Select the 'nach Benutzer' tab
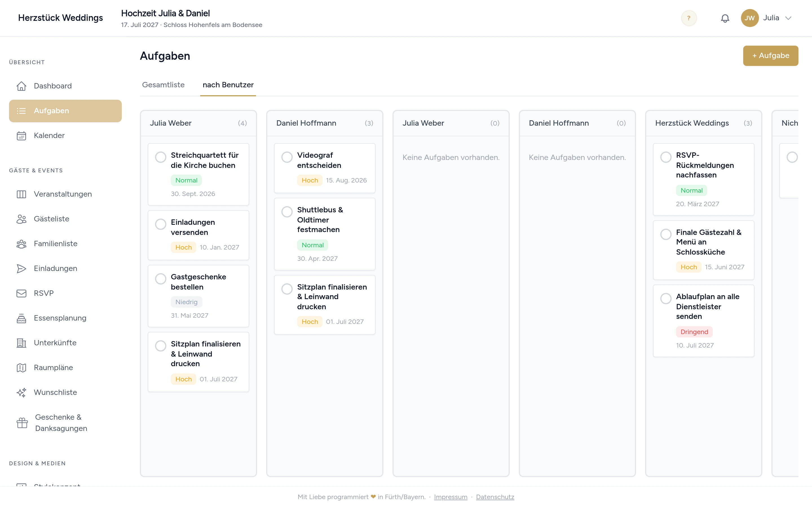 pos(228,85)
